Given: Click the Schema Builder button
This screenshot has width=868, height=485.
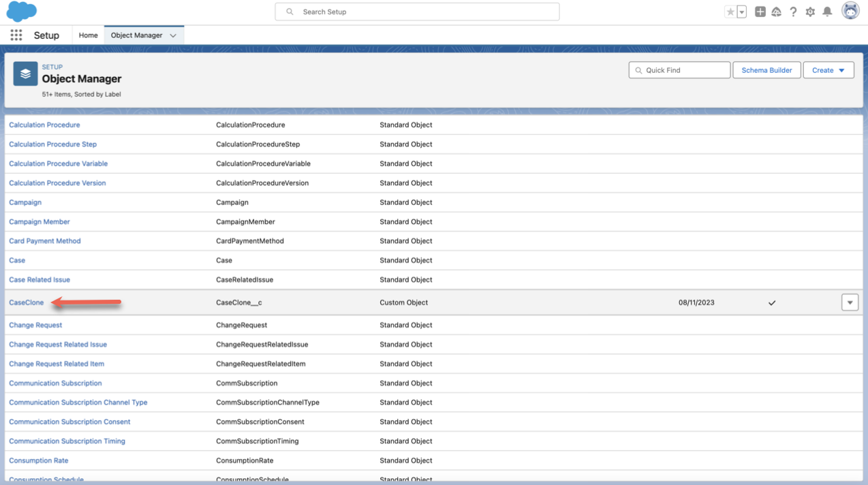Looking at the screenshot, I should point(766,70).
